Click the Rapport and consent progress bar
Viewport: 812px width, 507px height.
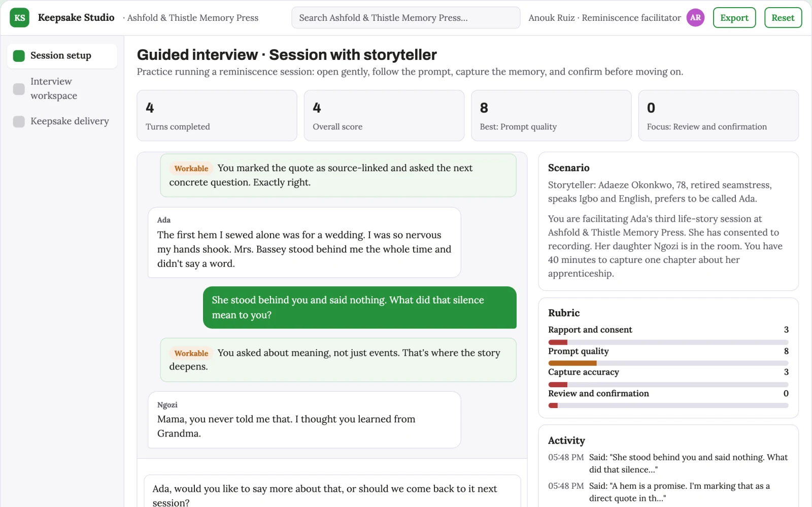(668, 343)
